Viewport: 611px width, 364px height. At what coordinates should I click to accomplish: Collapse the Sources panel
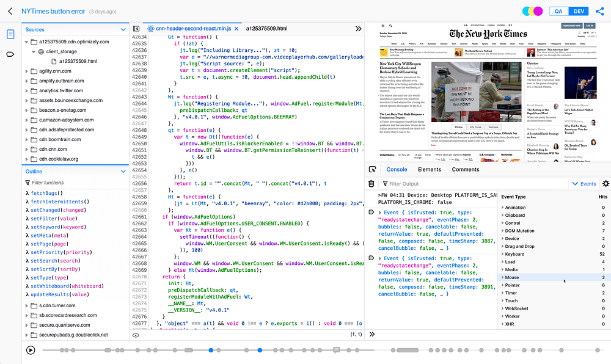pos(123,29)
